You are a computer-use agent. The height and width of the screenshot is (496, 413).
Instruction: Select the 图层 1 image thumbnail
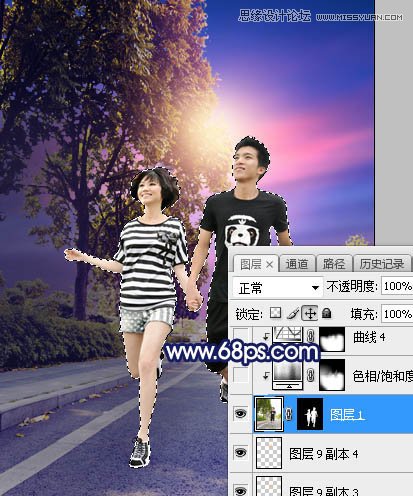[x=269, y=414]
